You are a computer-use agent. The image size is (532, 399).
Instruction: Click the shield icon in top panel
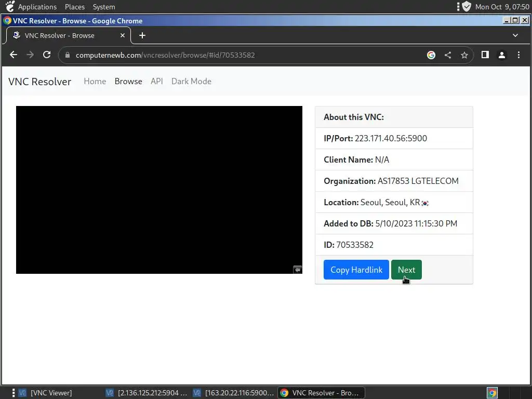coord(467,6)
